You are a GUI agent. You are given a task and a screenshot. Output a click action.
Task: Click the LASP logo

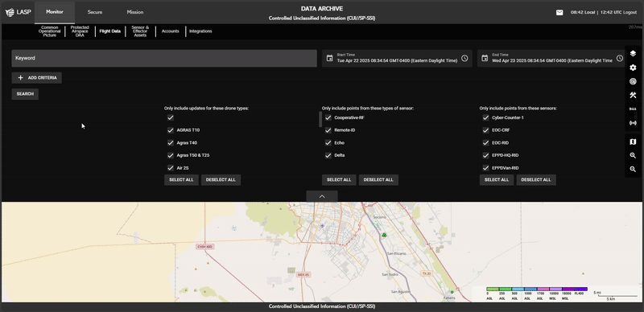coord(18,12)
